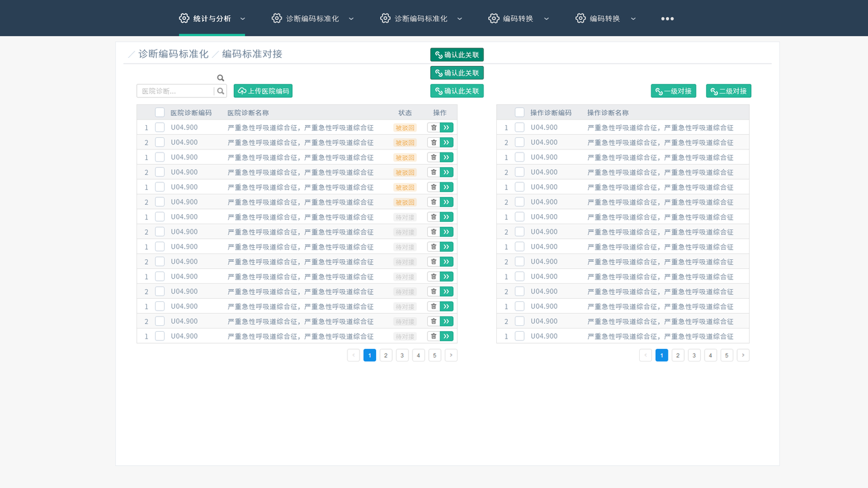The width and height of the screenshot is (868, 488).
Task: Check the last row checkbox in hospital table
Action: coord(159,336)
